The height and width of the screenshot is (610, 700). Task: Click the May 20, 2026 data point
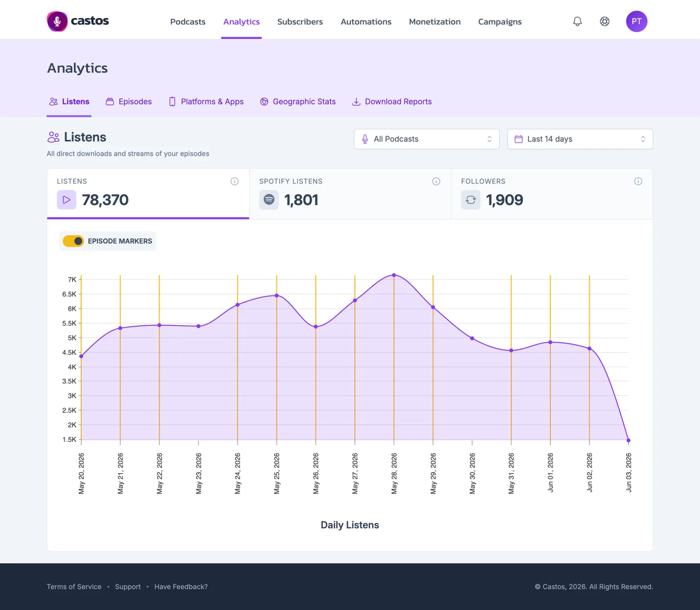point(81,356)
